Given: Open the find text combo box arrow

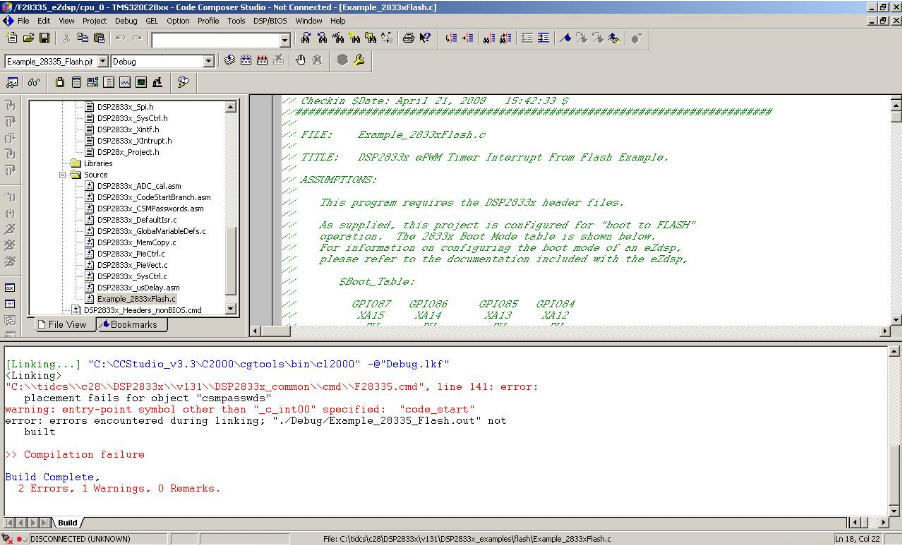Looking at the screenshot, I should [x=285, y=40].
